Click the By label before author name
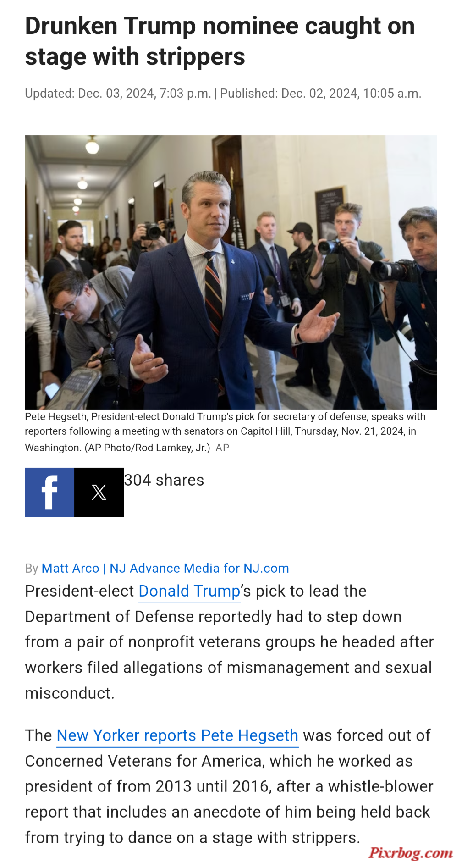This screenshot has height=868, width=462. pyautogui.click(x=32, y=569)
